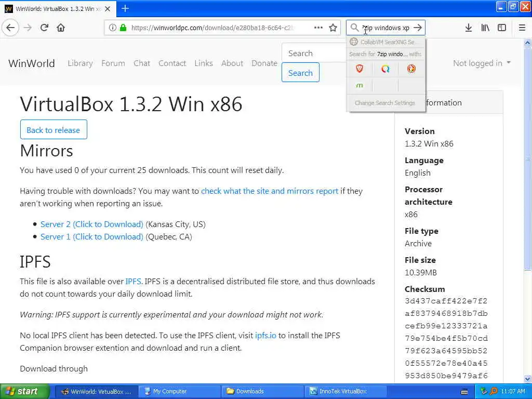Select the WinWorld: VirtualBox 1.3.2 browser tab

pos(58,9)
